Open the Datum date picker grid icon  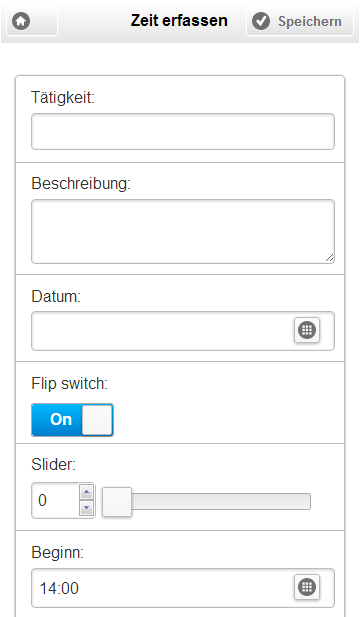307,330
